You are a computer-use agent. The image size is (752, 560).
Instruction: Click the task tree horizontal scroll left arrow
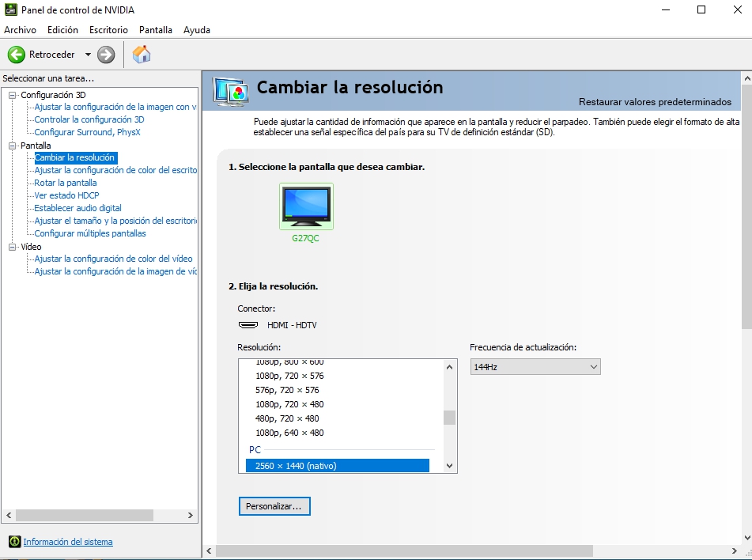[x=9, y=516]
